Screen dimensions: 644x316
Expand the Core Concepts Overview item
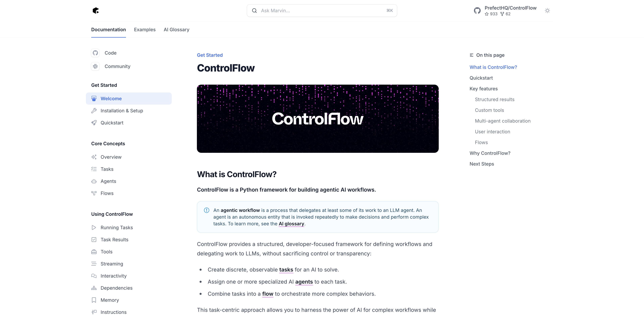111,157
